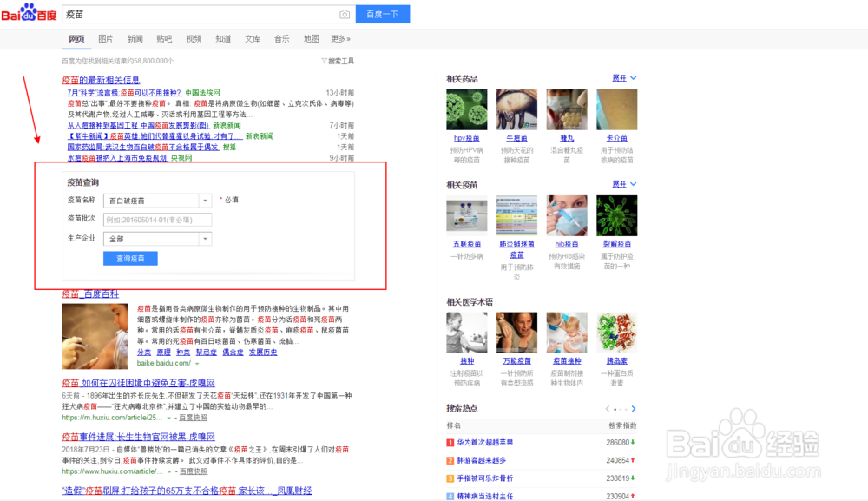Click the hpv疫苗 thumbnail image
Screen dimensions: 868x501
tap(467, 109)
